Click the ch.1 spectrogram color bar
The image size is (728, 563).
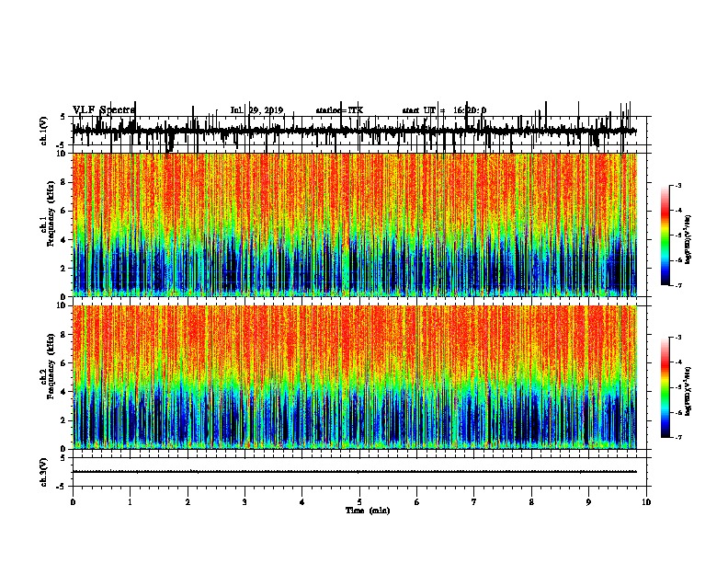(x=665, y=236)
